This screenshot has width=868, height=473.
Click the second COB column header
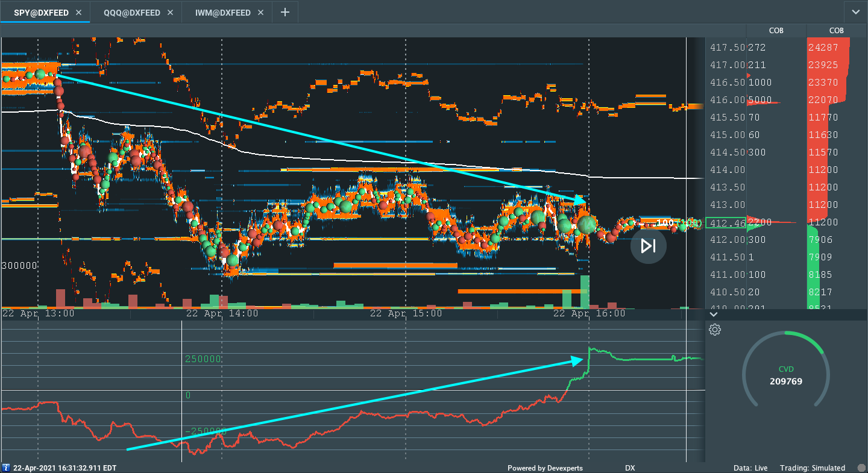[837, 31]
